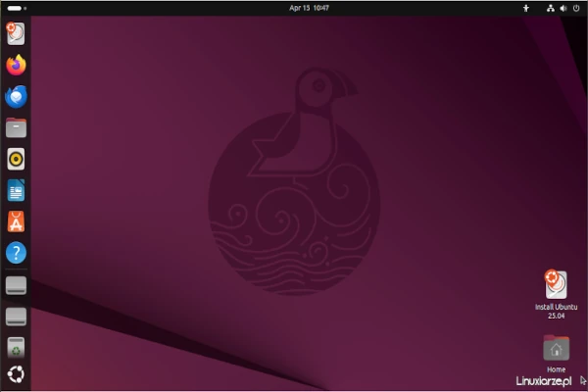Click the second mounted drive icon in dock
The width and height of the screenshot is (588, 392).
tap(16, 317)
